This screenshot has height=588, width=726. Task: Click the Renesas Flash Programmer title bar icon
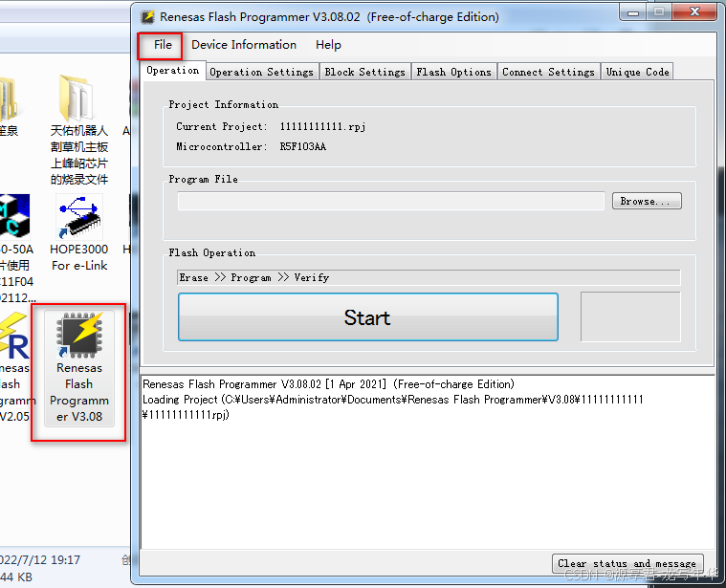[148, 17]
